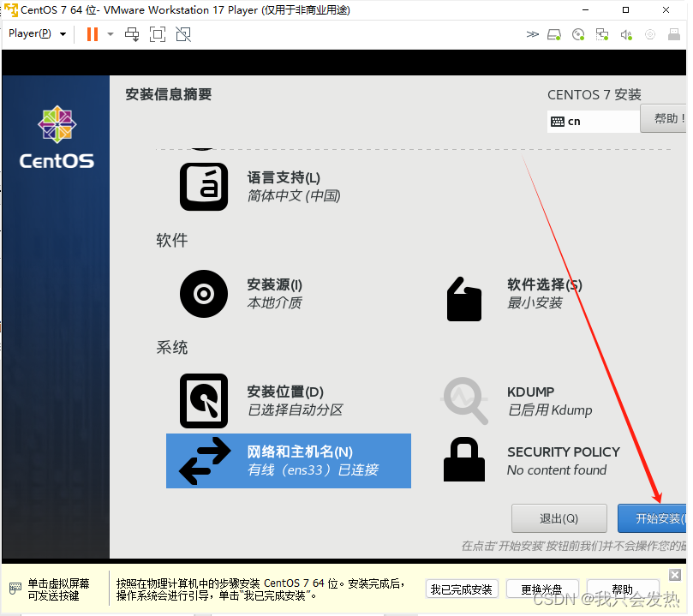Image resolution: width=693 pixels, height=616 pixels.
Task: Open the KDUMP magnifier icon
Action: (x=466, y=401)
